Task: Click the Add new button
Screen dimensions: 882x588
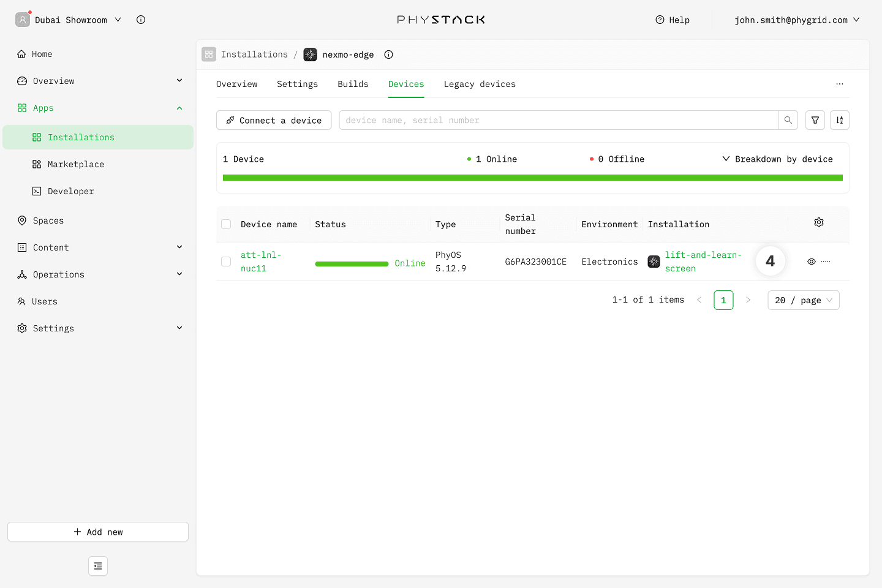Action: pos(98,532)
